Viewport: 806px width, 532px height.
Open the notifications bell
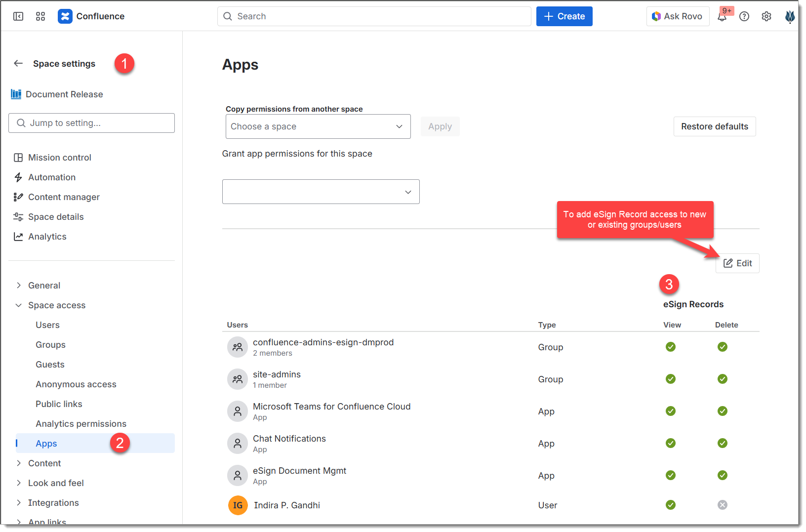tap(722, 17)
